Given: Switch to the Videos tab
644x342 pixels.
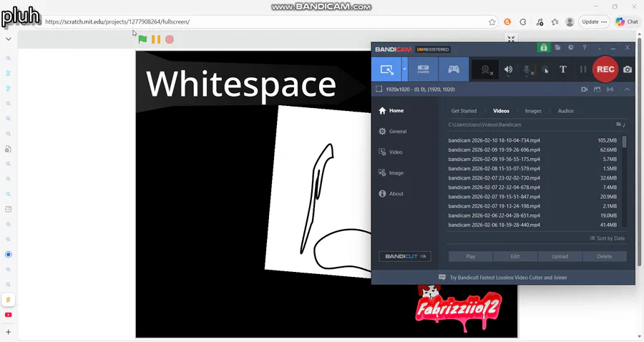Looking at the screenshot, I should click(x=501, y=111).
